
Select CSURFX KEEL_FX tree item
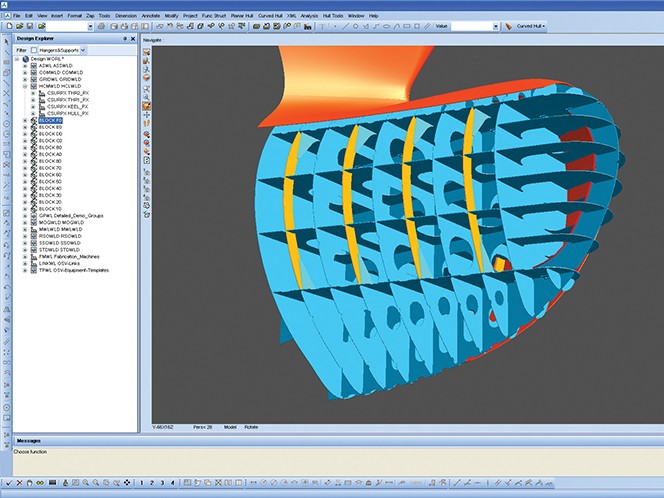(x=70, y=106)
